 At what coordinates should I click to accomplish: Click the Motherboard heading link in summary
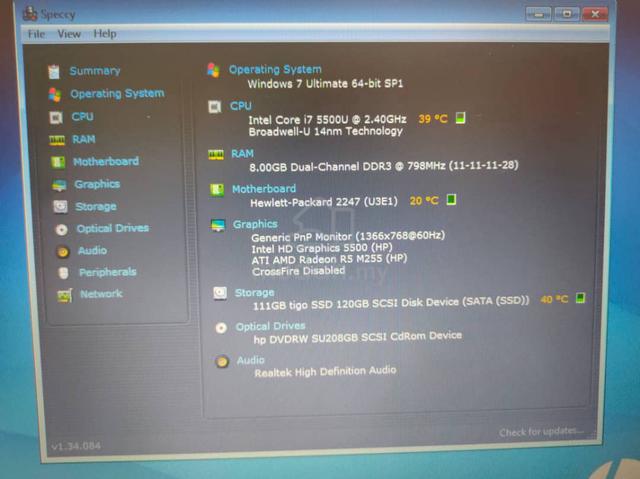[264, 189]
